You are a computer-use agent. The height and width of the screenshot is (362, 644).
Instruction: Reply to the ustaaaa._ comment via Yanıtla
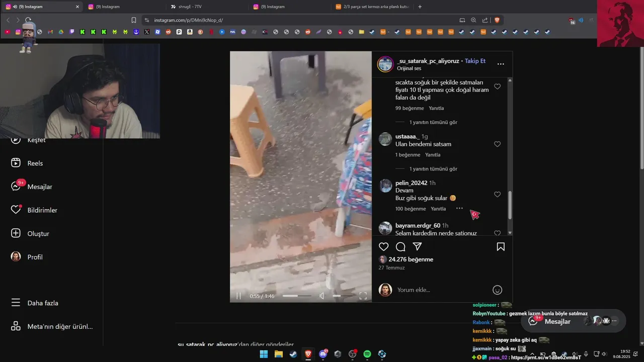pos(433,155)
